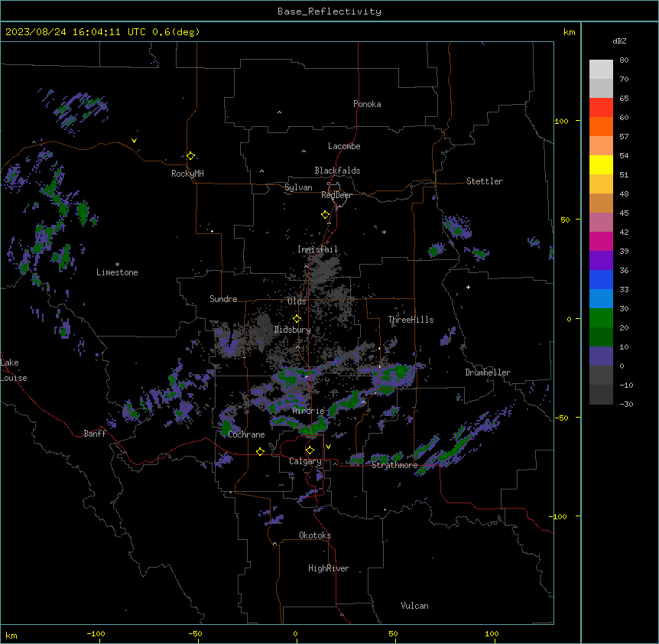This screenshot has width=659, height=644.
Task: Click the 2023/08/24 16:04:11 UTC timestamp
Action: coord(76,32)
